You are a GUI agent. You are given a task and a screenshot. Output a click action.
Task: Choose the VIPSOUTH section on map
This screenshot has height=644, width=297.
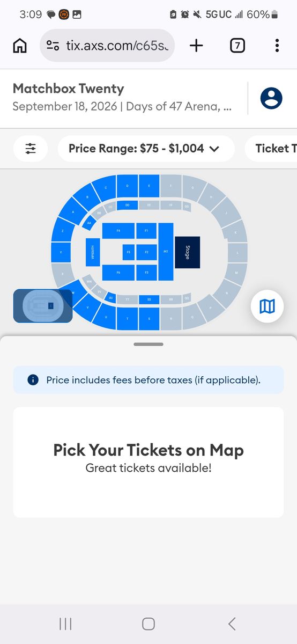[x=92, y=251]
